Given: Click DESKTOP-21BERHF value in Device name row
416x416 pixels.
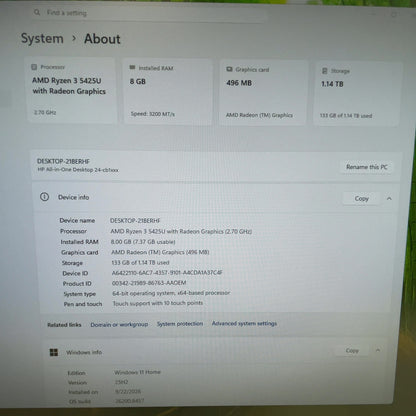Looking at the screenshot, I should pyautogui.click(x=135, y=221).
